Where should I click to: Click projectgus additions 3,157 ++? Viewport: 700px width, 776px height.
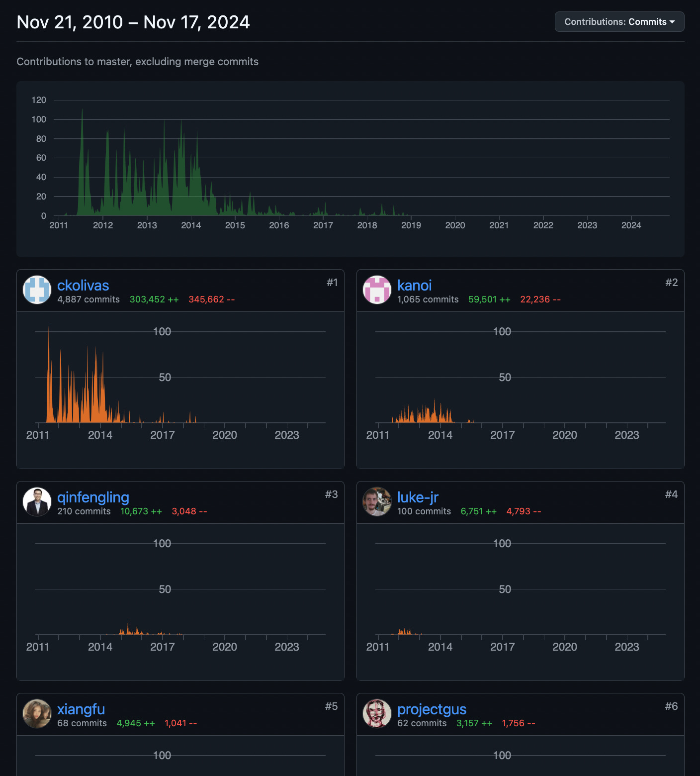[475, 723]
